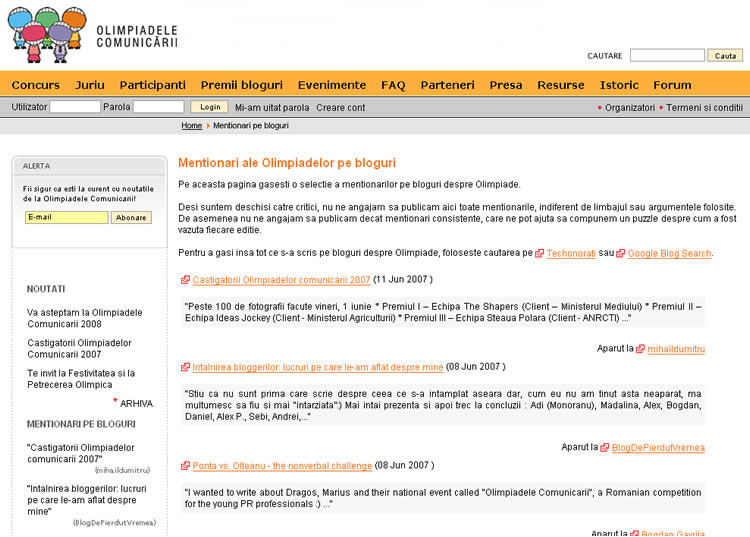The width and height of the screenshot is (750, 537).
Task: Click heading Mentionari ale Olimpiadelor pe bloguri
Action: (x=287, y=163)
